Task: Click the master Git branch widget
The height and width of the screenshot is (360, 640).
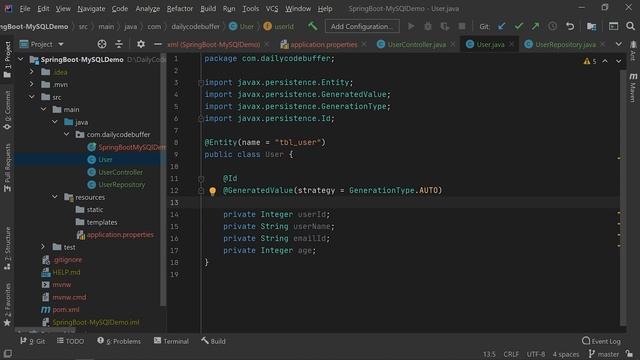Action: (604, 354)
